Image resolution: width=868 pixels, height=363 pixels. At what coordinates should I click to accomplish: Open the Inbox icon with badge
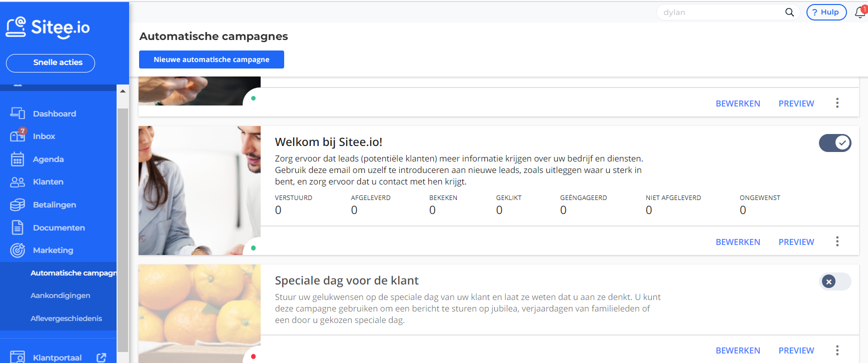(18, 135)
